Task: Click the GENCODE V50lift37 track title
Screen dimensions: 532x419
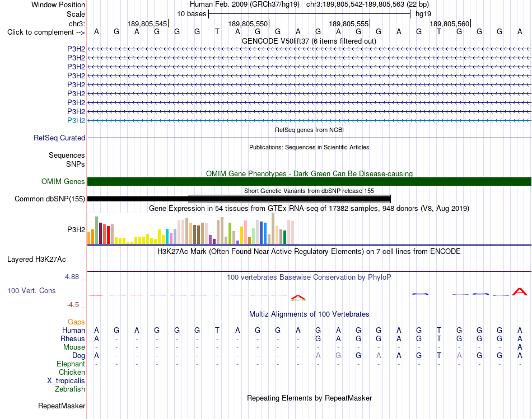Action: (x=309, y=41)
